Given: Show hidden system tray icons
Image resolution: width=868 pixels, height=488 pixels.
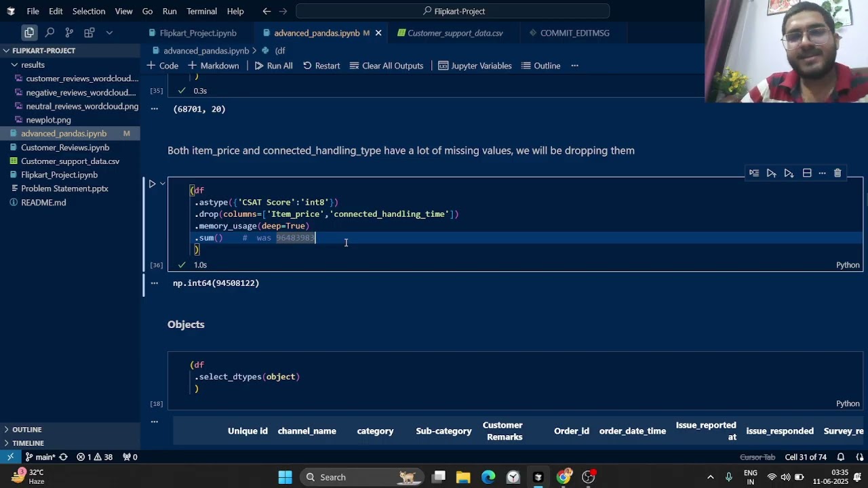Looking at the screenshot, I should [710, 477].
